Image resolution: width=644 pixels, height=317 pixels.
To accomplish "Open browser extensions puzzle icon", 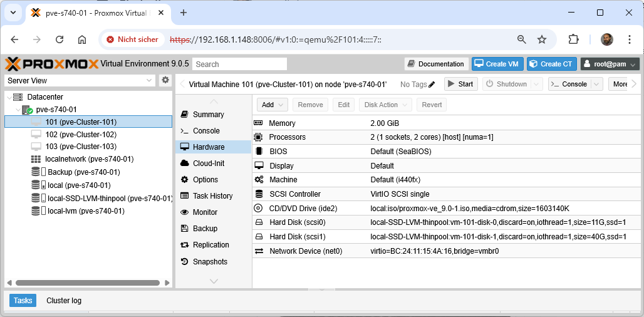I will (x=573, y=39).
